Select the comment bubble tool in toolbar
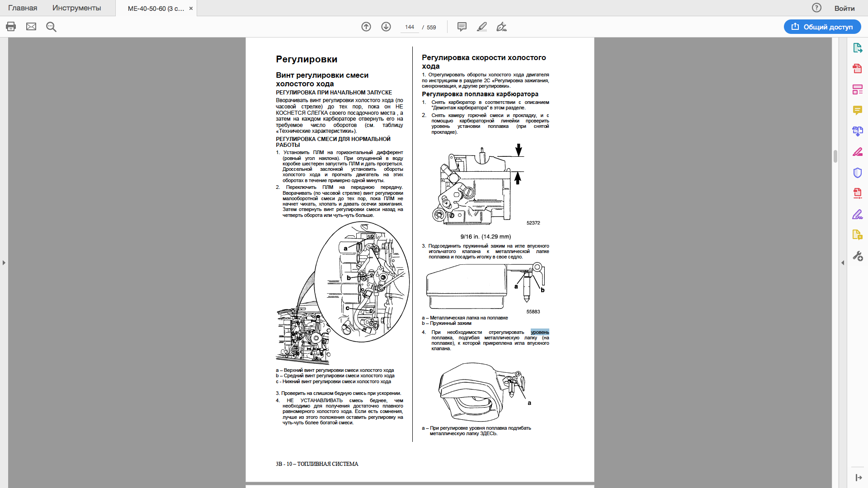 pos(462,27)
